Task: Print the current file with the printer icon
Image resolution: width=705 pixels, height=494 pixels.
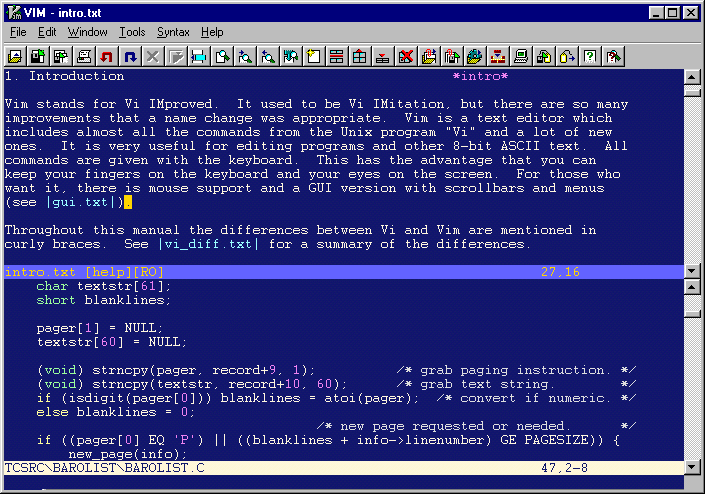Action: (84, 56)
